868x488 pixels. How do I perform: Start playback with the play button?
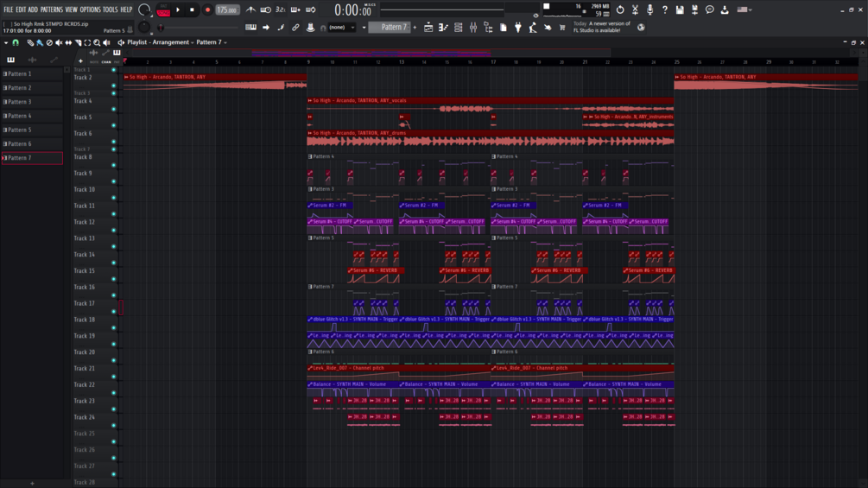click(178, 10)
